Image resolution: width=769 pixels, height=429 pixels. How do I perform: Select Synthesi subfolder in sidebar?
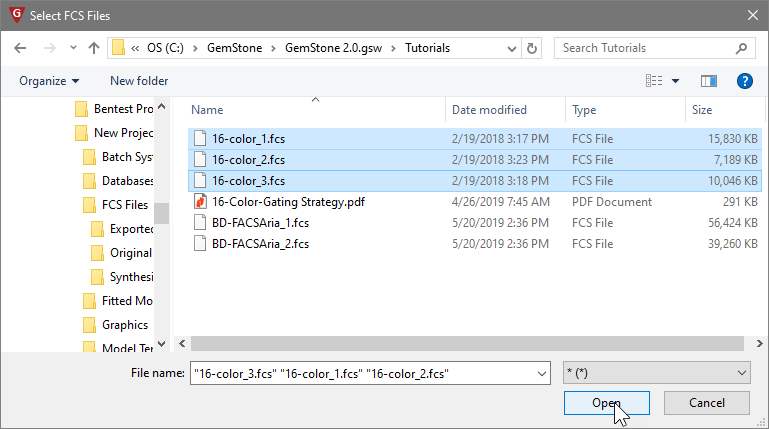point(122,277)
